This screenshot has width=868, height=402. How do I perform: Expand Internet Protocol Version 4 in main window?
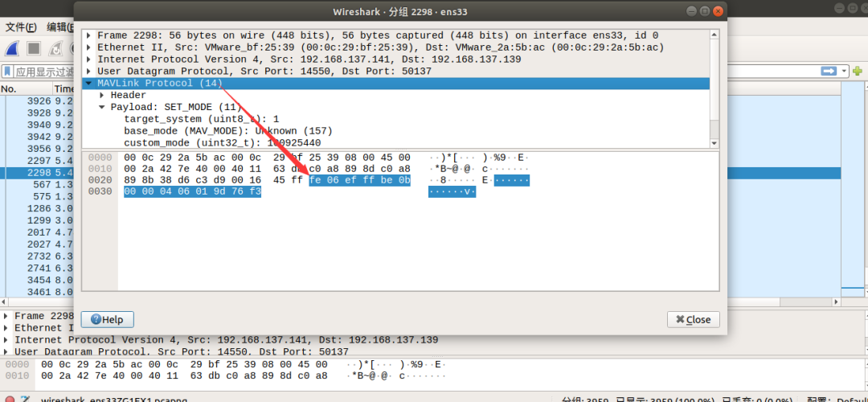[6, 340]
